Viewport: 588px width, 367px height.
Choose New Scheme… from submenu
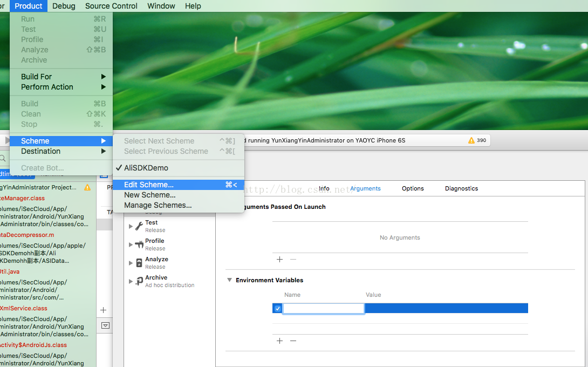(179, 195)
